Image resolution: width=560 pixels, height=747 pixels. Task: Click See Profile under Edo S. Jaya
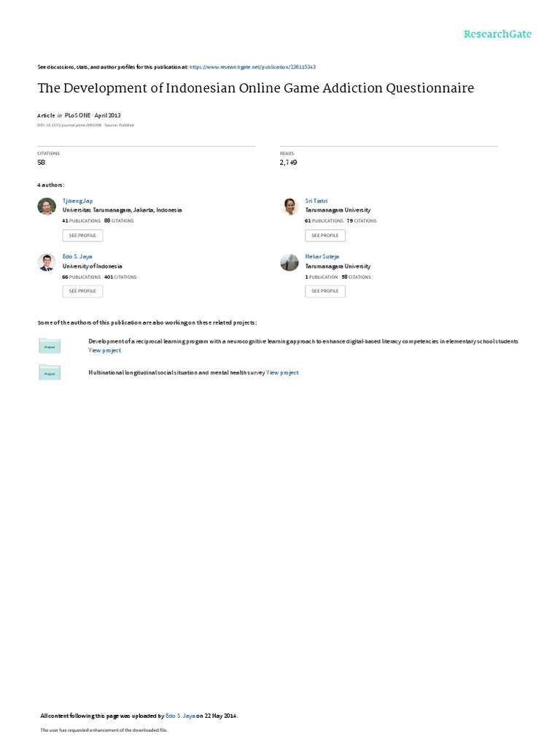coord(82,291)
